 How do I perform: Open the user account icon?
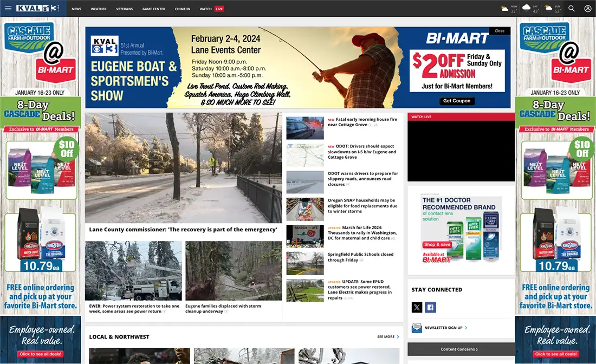[x=588, y=8]
